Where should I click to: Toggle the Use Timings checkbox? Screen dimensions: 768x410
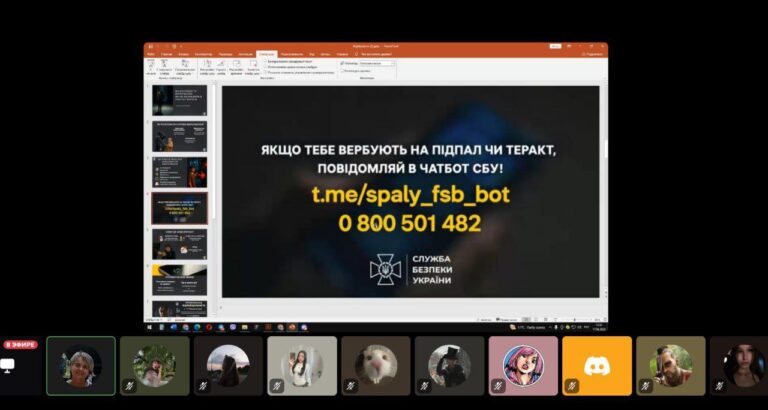[x=266, y=66]
